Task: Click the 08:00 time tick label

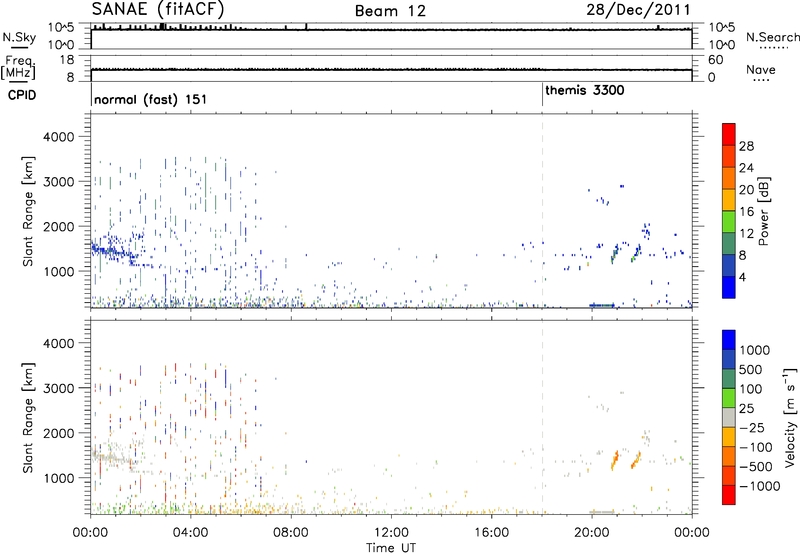Action: 291,533
